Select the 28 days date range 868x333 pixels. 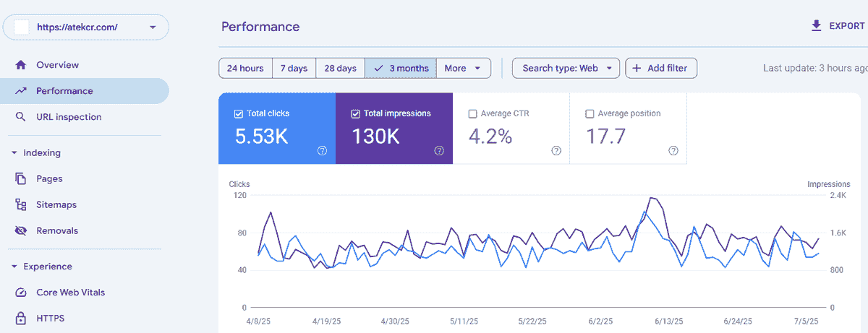tap(340, 69)
